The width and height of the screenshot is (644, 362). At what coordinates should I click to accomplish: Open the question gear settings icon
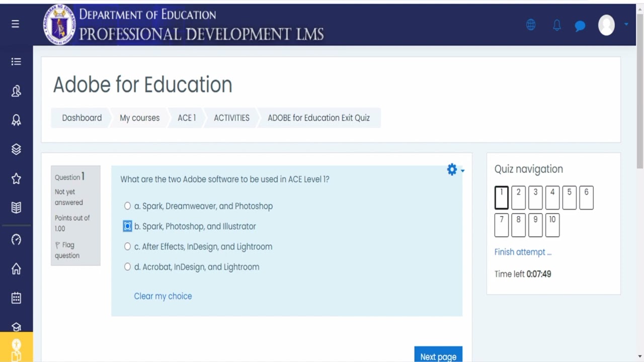[452, 170]
